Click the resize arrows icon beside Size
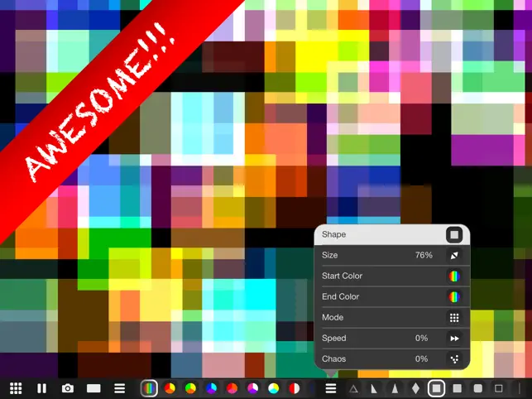 click(x=454, y=255)
